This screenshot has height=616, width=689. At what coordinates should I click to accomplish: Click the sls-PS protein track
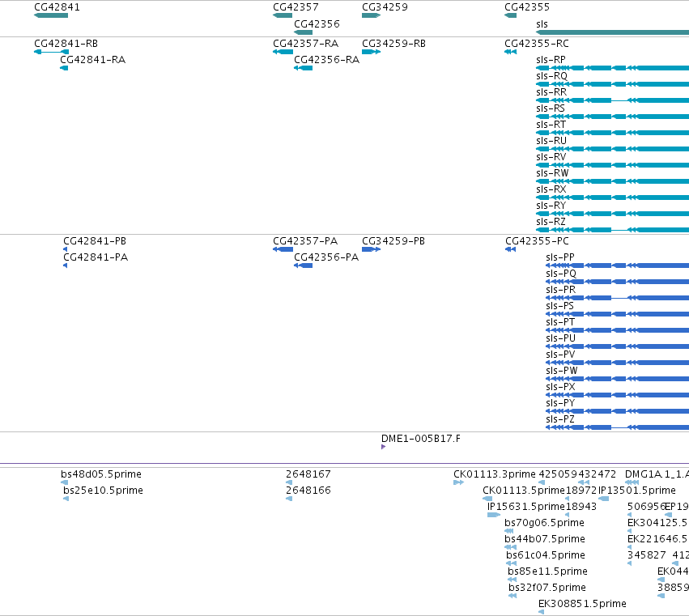[618, 315]
